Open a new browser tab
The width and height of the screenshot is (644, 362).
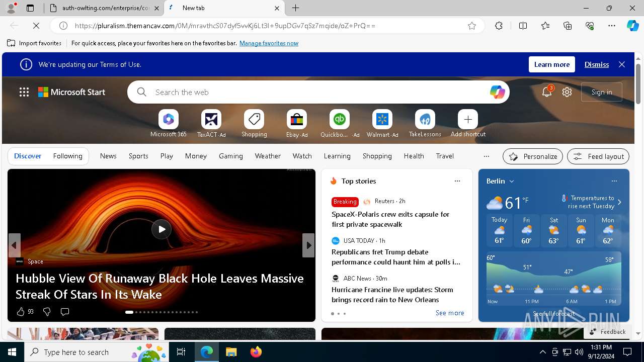click(296, 8)
